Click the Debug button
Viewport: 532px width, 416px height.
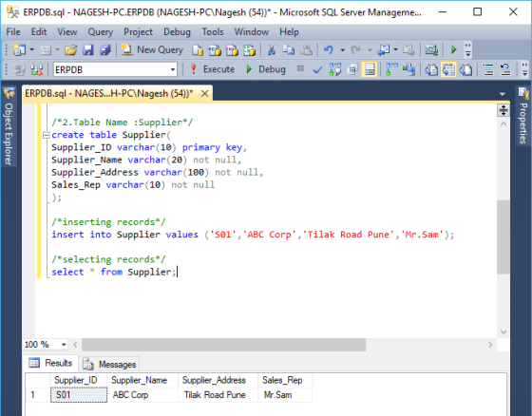pos(266,69)
